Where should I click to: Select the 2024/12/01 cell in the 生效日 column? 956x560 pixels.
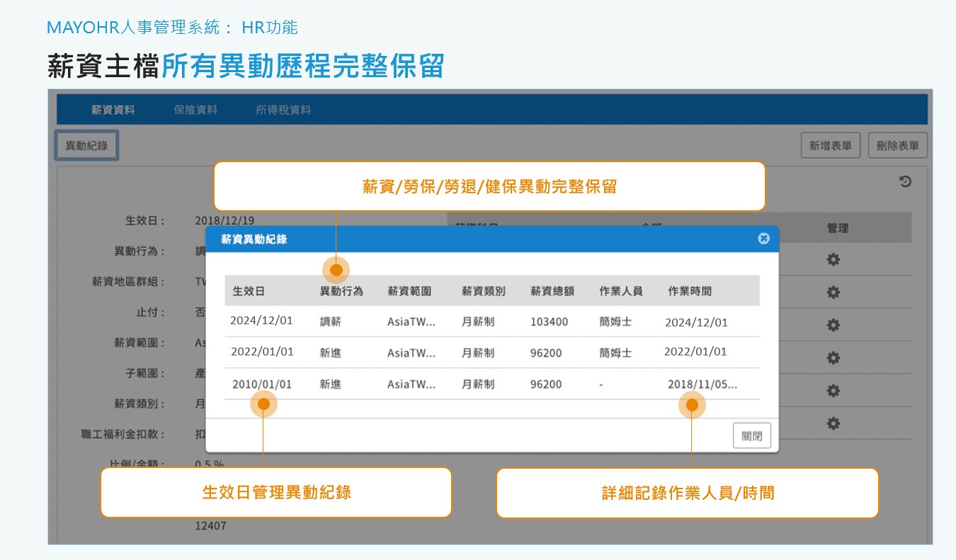[261, 321]
